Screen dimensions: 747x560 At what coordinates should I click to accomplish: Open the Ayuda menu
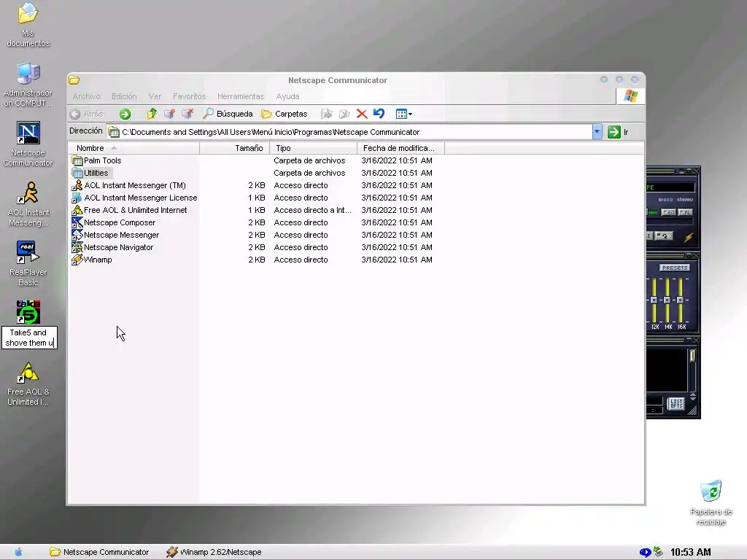(x=287, y=96)
